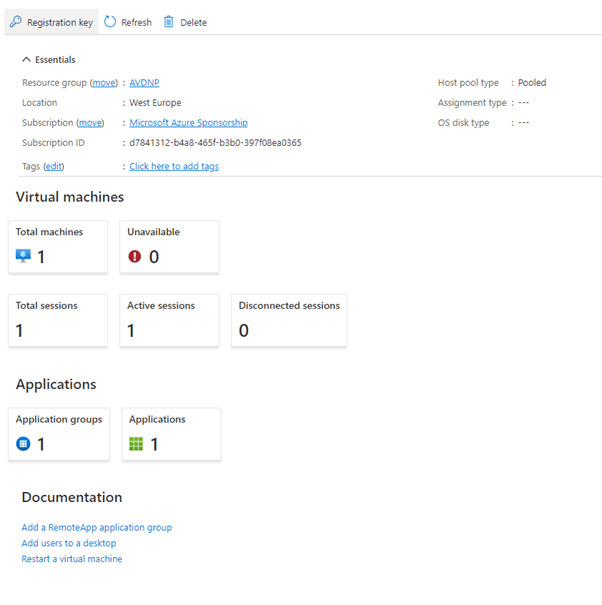This screenshot has height=605, width=602.
Task: Click the Applications tile count 1
Action: coord(154,444)
